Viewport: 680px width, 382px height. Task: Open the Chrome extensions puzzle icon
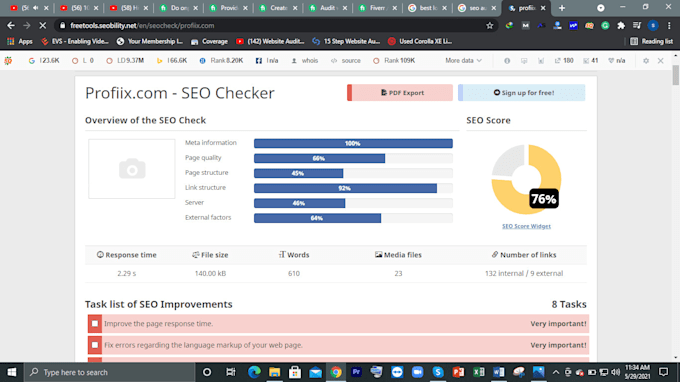pyautogui.click(x=621, y=26)
